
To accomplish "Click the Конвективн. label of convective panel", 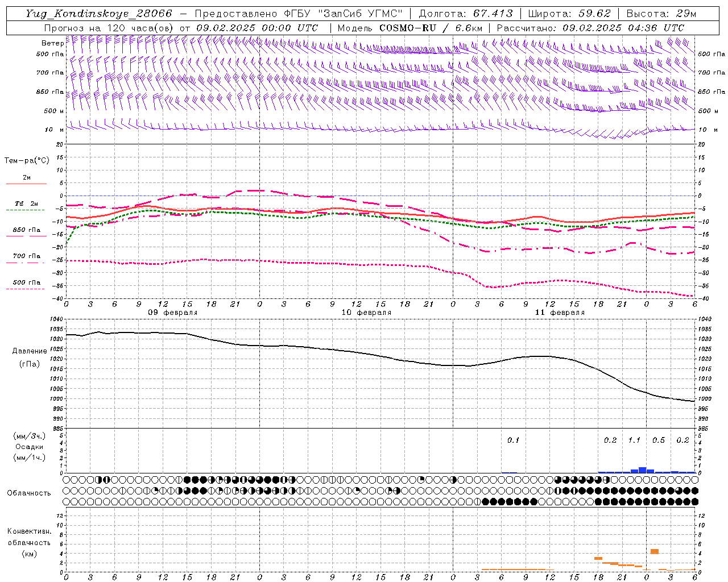I will [29, 531].
